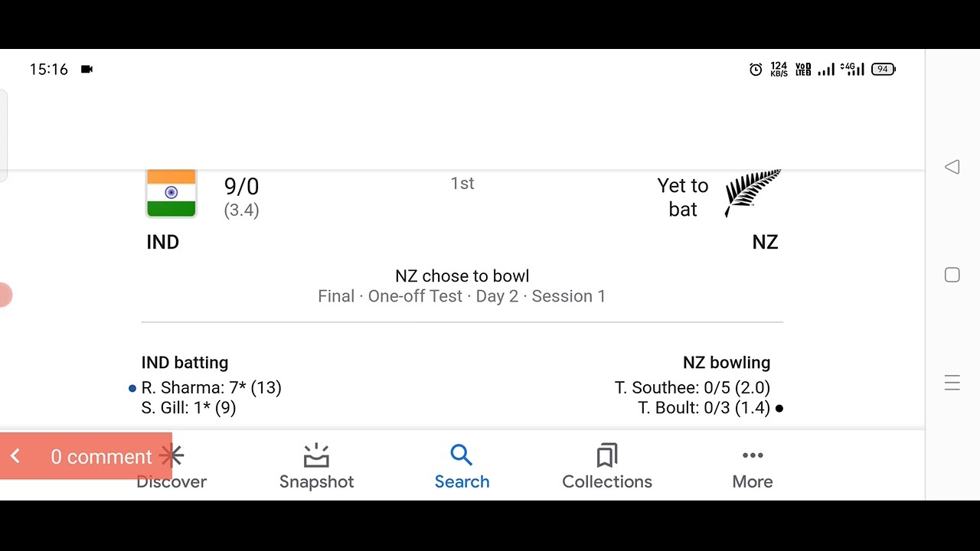This screenshot has height=551, width=980.
Task: Select the Final One-off Test match info line
Action: [x=462, y=296]
